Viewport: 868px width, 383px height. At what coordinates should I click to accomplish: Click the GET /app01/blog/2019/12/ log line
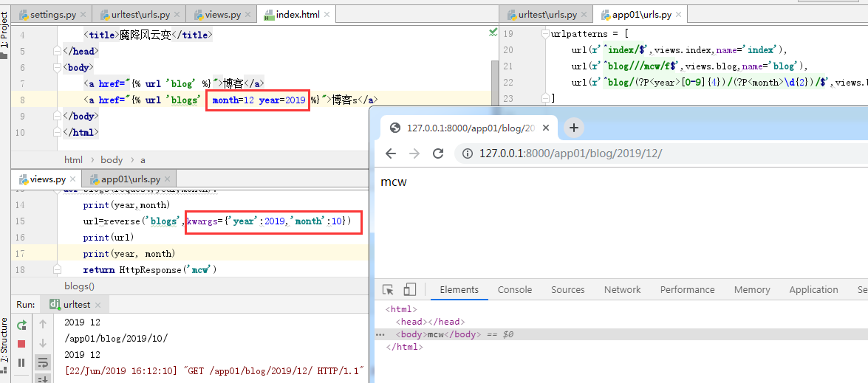coord(215,370)
